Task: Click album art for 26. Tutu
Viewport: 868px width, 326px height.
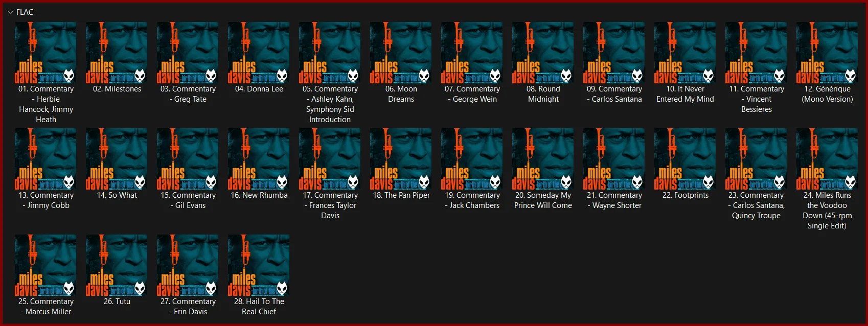Action: 117,265
